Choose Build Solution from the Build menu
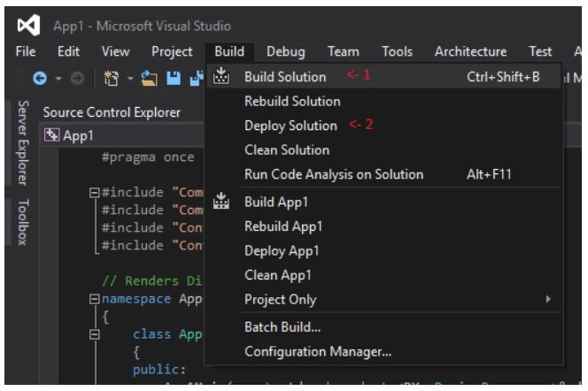The width and height of the screenshot is (588, 391). pyautogui.click(x=383, y=77)
